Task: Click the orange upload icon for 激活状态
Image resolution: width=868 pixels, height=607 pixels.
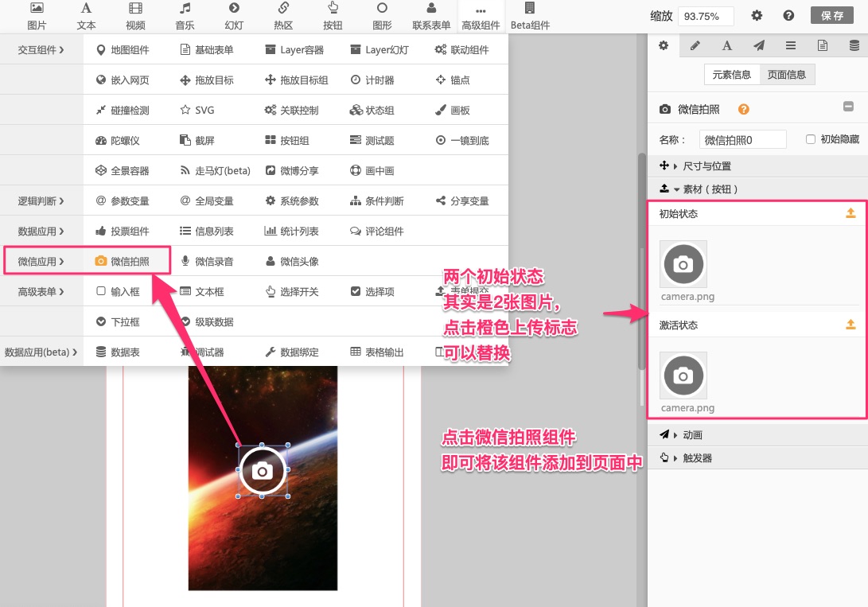Action: click(x=850, y=325)
